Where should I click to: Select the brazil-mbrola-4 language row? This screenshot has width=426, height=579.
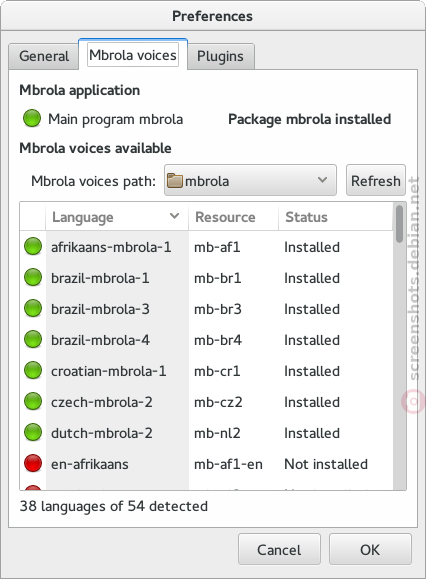pos(206,340)
